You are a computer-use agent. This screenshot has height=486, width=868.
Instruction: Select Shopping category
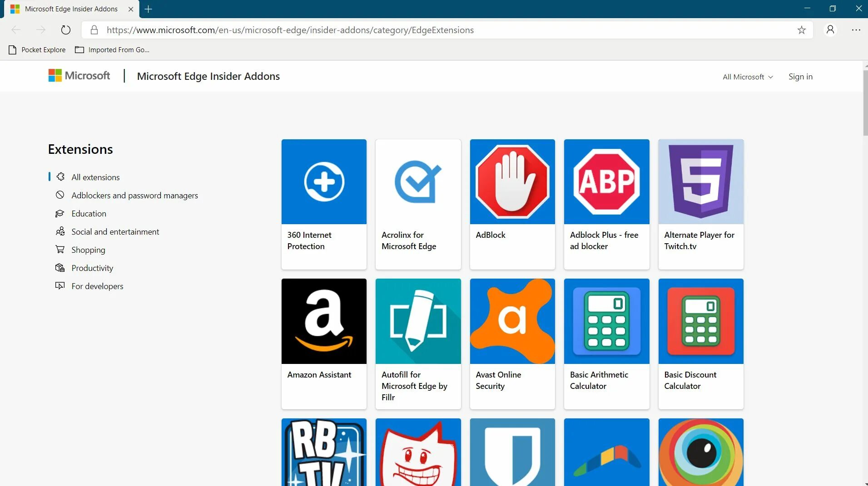click(80, 250)
